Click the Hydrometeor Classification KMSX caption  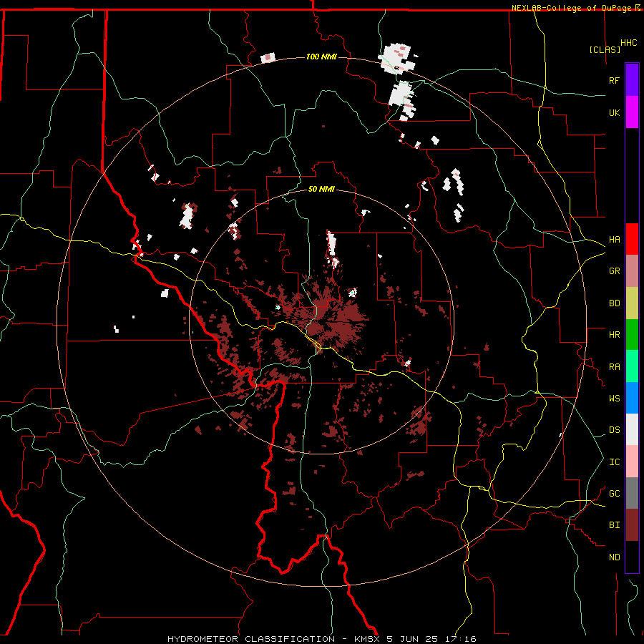[x=321, y=639]
